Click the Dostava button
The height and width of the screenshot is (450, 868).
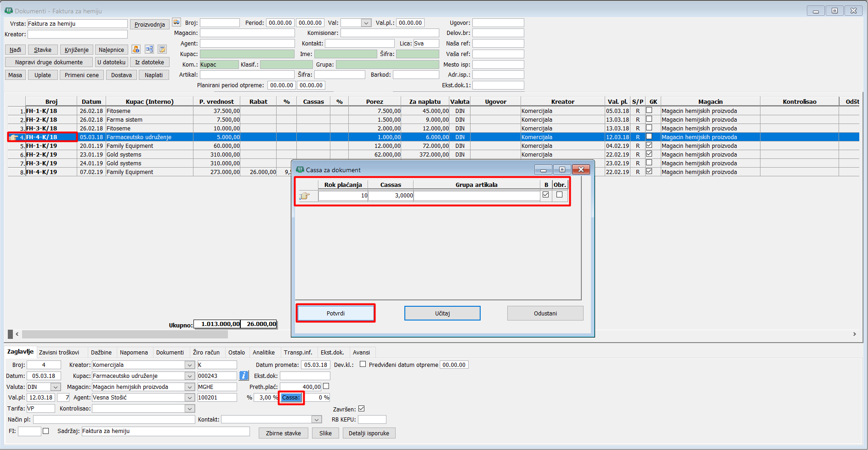pos(122,75)
